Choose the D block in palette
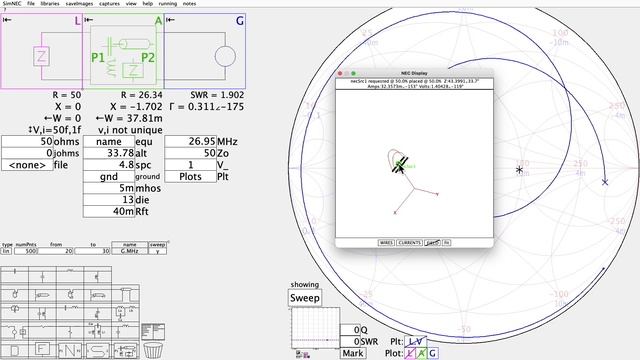The height and width of the screenshot is (360, 640). click(x=15, y=351)
